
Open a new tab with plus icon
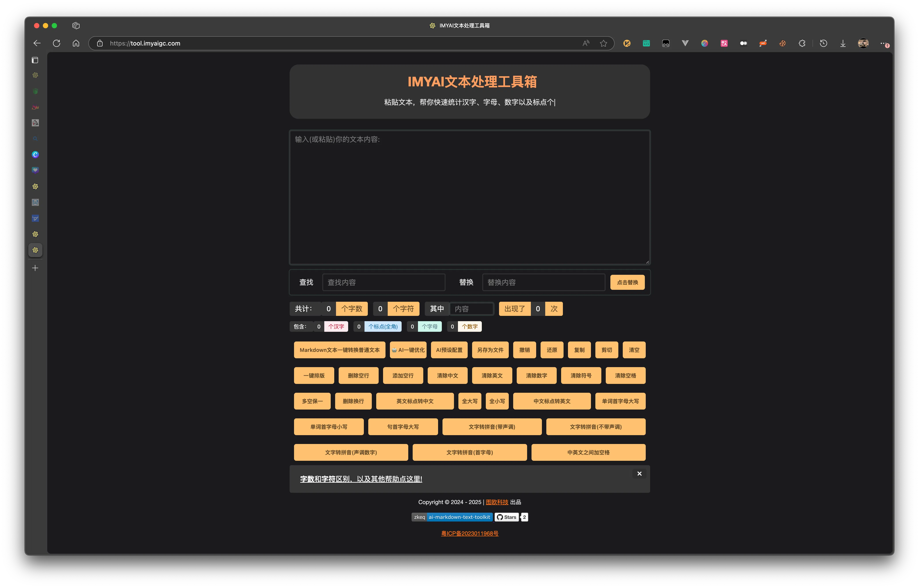[x=35, y=268]
